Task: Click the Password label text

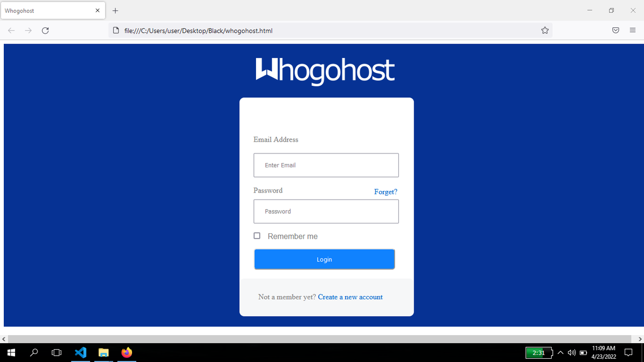Action: pyautogui.click(x=268, y=190)
